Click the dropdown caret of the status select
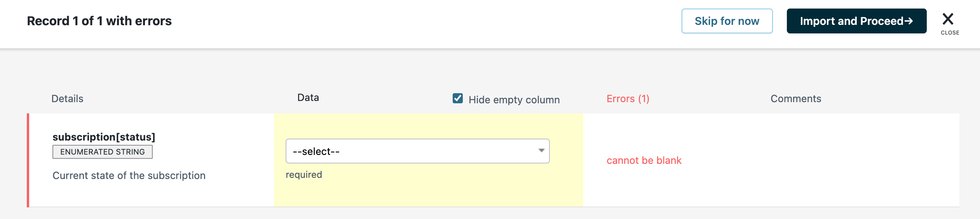The height and width of the screenshot is (219, 980). pos(541,151)
